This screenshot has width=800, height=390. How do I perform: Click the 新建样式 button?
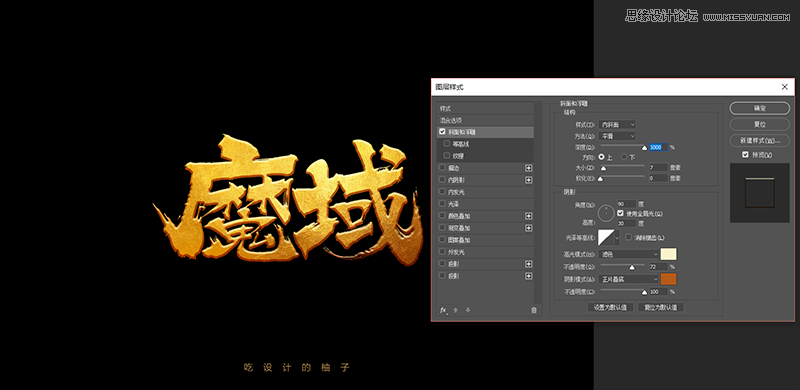click(760, 140)
